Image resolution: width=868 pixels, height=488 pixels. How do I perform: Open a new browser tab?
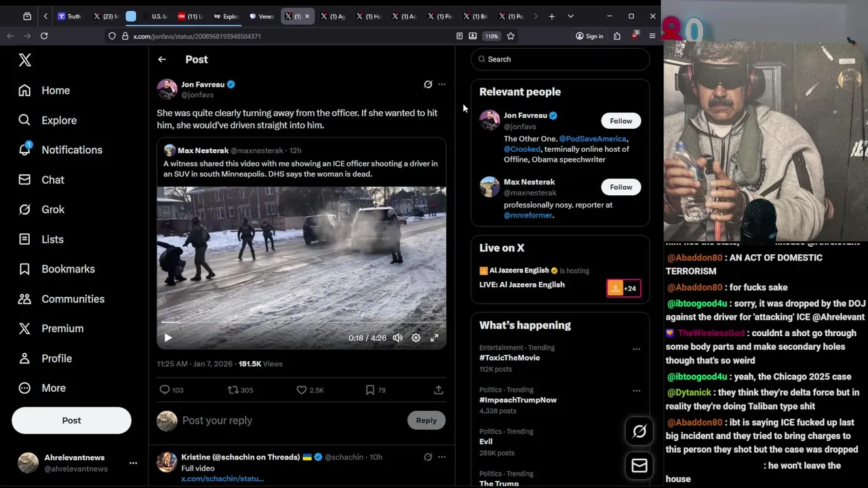[551, 16]
